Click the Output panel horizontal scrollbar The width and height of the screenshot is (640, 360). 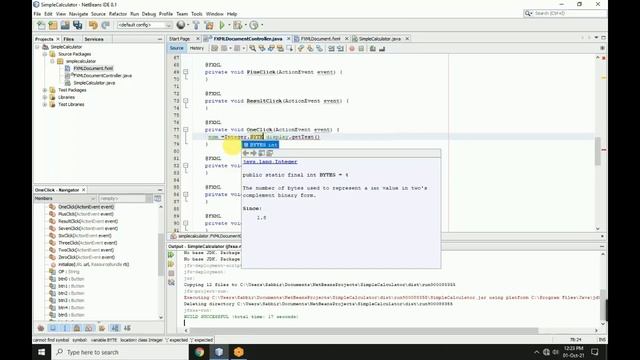364,331
